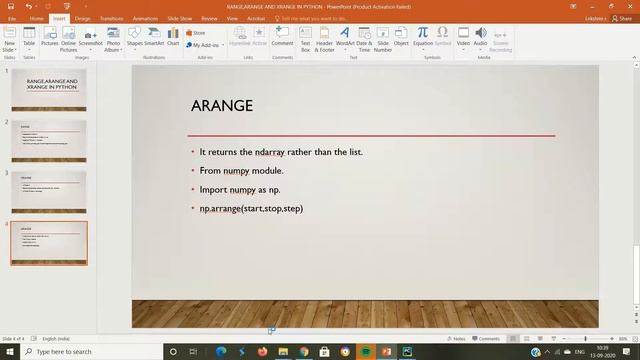
Task: Open Firefox from the taskbar
Action: [x=262, y=351]
